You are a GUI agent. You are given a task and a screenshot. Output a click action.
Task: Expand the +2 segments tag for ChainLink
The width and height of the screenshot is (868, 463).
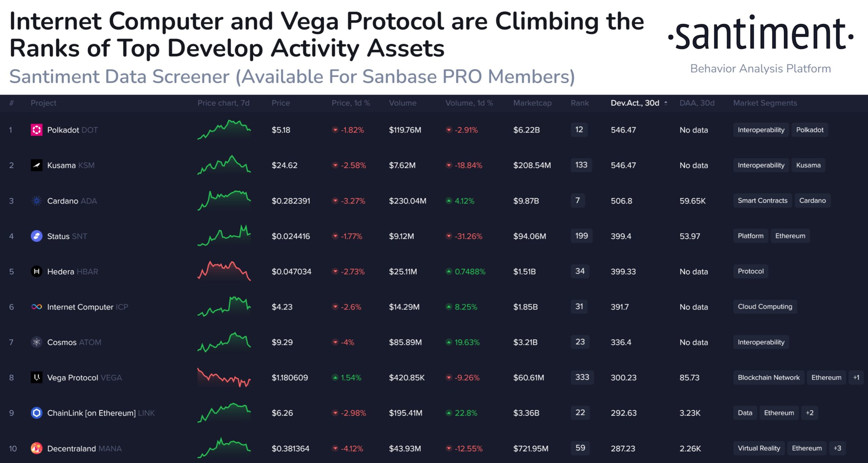tap(810, 413)
